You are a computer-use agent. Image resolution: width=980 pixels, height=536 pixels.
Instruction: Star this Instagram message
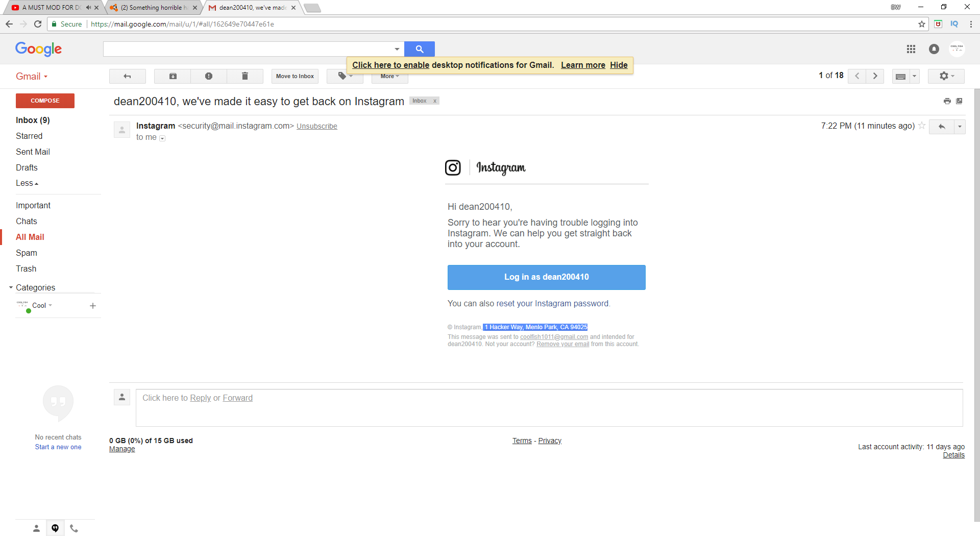[922, 126]
